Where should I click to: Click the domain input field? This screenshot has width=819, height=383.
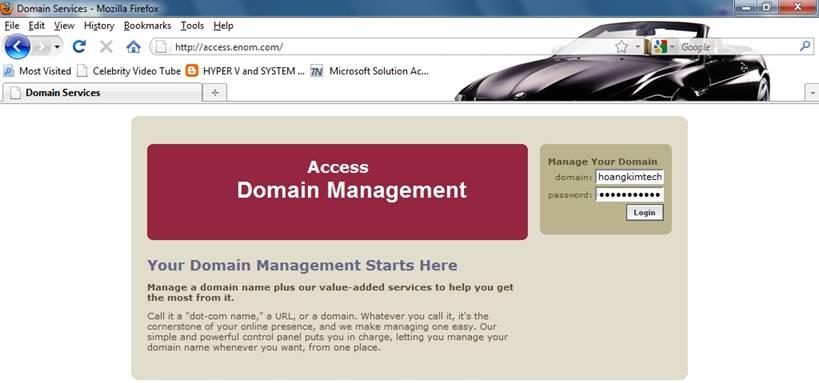629,177
